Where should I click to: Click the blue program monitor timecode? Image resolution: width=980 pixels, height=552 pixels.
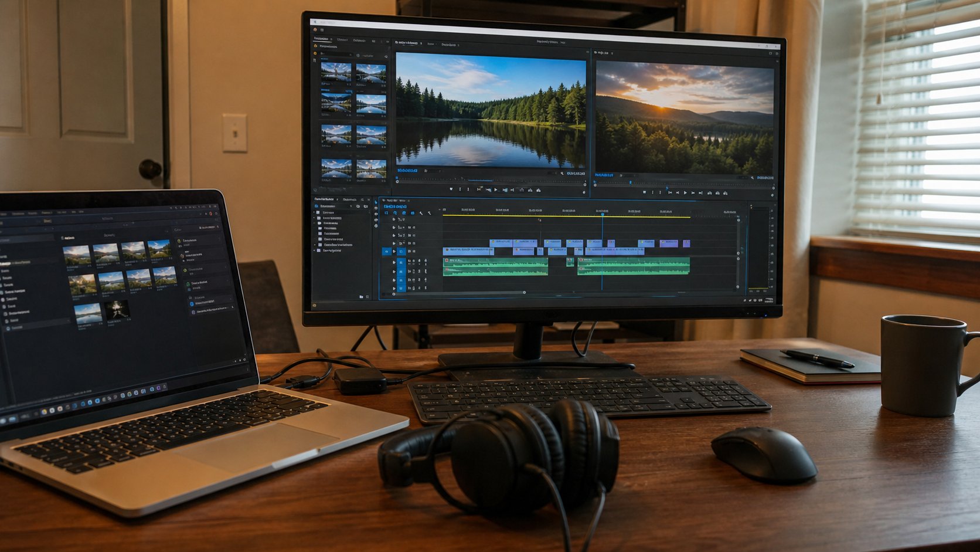[604, 175]
